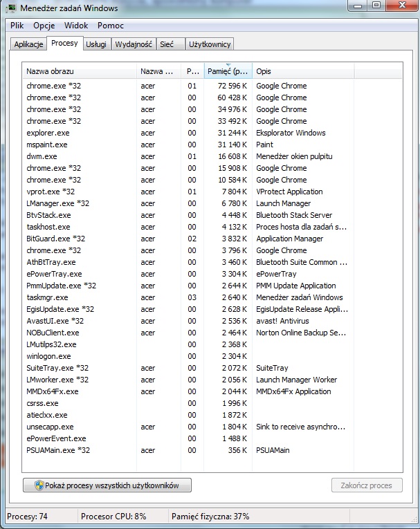Select the AvastUI.exe *32 process
Viewport: 420px width, 529px height.
(212, 321)
